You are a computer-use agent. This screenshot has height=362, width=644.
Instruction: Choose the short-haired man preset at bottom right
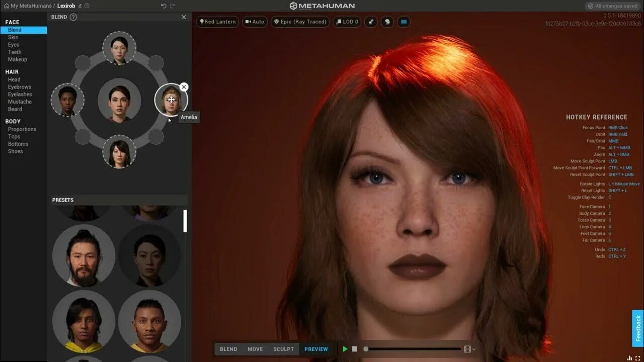coord(149,321)
